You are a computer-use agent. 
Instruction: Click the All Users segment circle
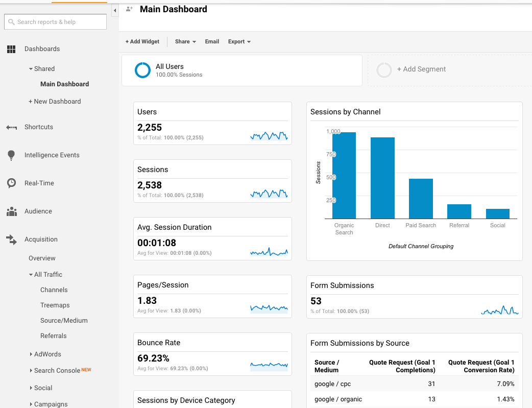(x=142, y=70)
